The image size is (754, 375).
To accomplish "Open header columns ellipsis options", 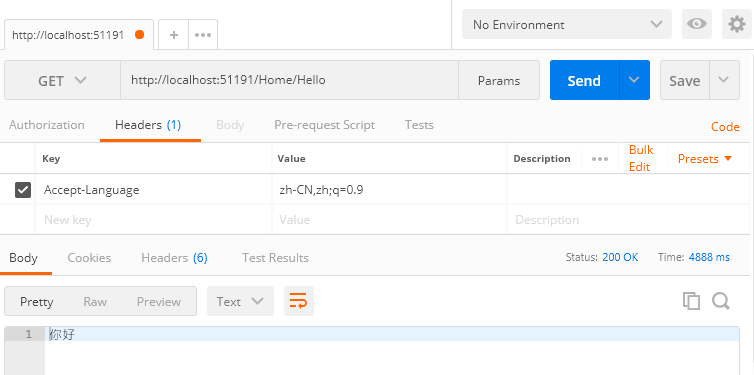I will point(600,159).
